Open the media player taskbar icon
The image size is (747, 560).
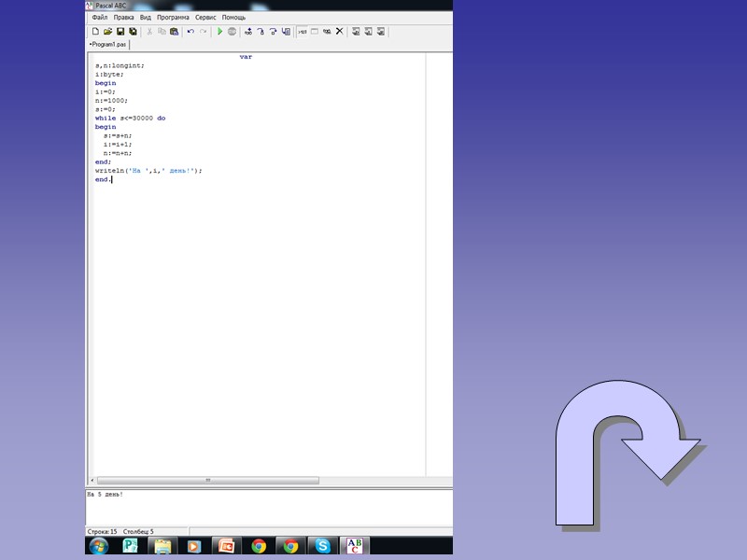pyautogui.click(x=194, y=546)
